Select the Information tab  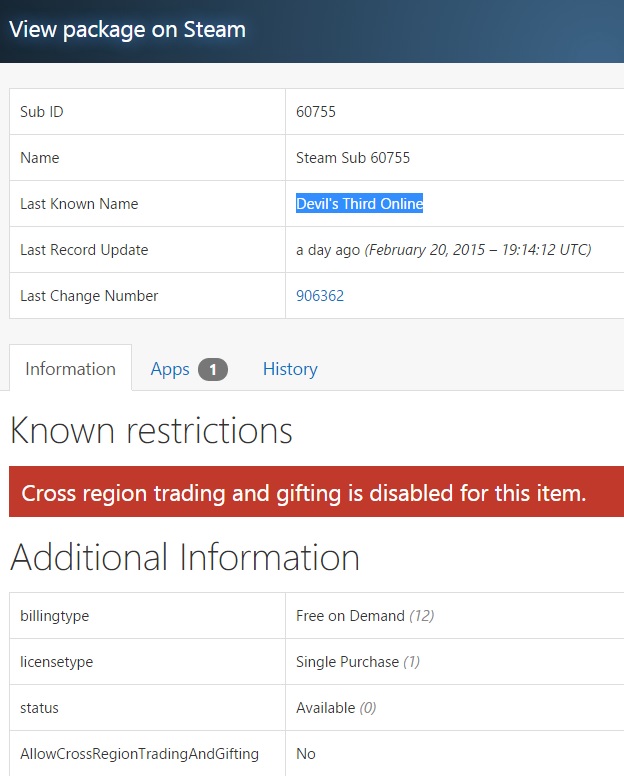pyautogui.click(x=70, y=369)
